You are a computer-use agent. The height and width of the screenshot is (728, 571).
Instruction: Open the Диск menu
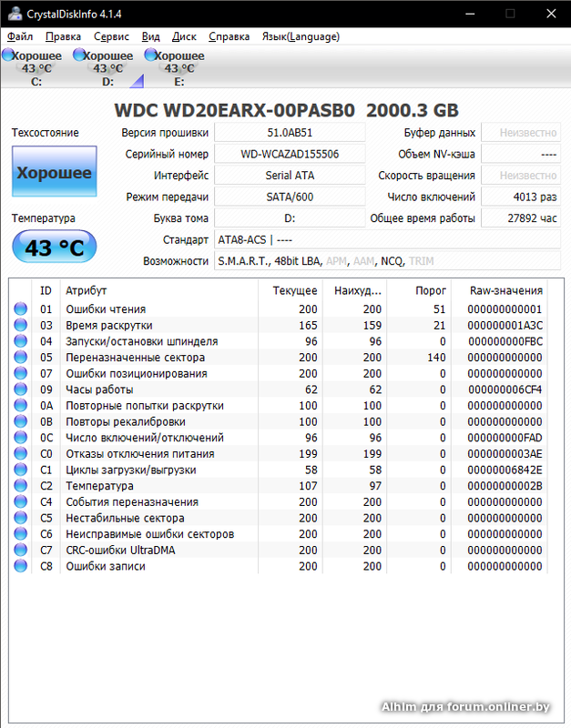[x=184, y=36]
